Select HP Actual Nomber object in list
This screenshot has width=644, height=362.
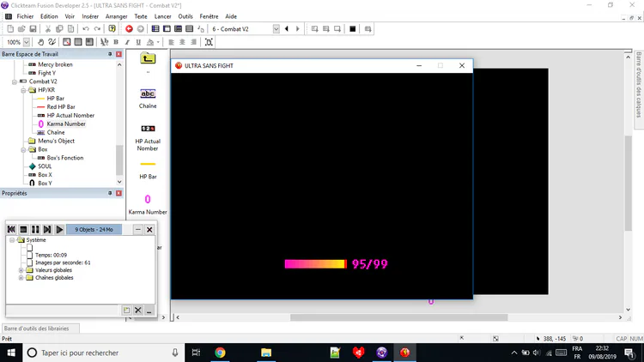coord(148,137)
